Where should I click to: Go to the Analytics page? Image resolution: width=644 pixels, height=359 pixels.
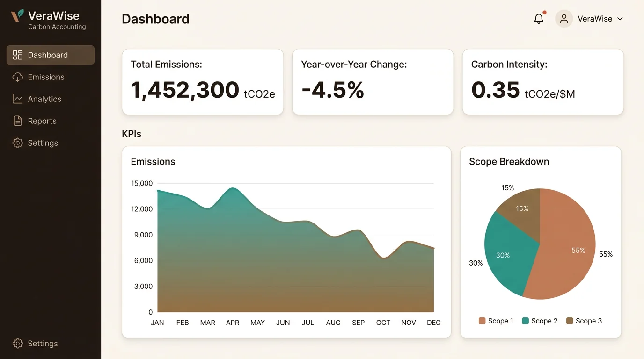point(51,99)
